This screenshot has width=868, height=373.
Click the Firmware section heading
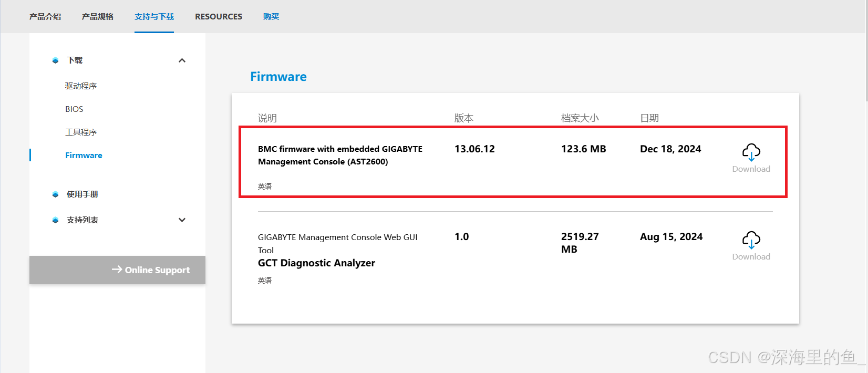tap(278, 77)
